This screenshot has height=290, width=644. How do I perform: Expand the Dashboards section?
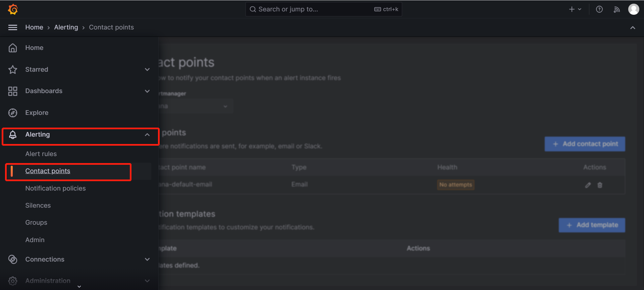[147, 91]
